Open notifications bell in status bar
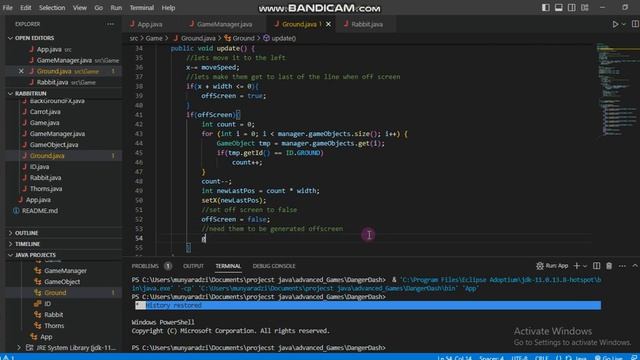This screenshot has width=640, height=360. (634, 358)
